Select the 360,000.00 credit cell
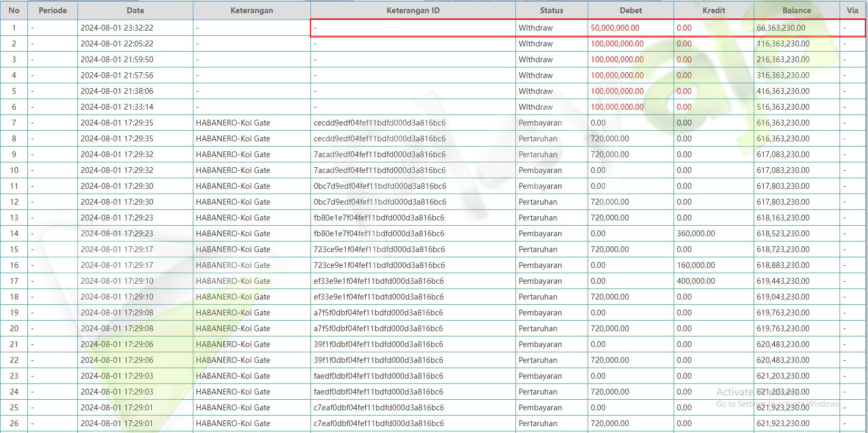This screenshot has height=433, width=868. coord(696,234)
